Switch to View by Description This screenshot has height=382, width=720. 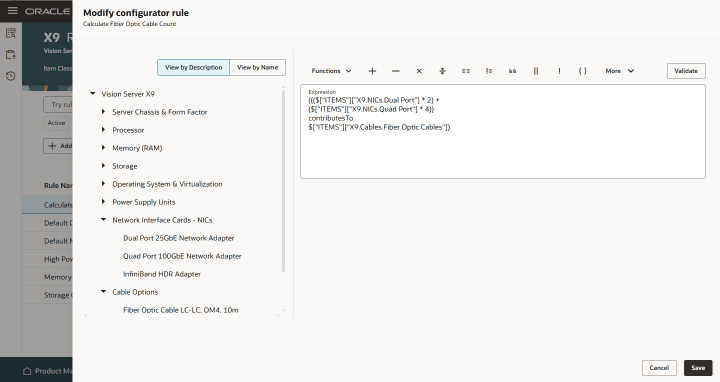[193, 67]
